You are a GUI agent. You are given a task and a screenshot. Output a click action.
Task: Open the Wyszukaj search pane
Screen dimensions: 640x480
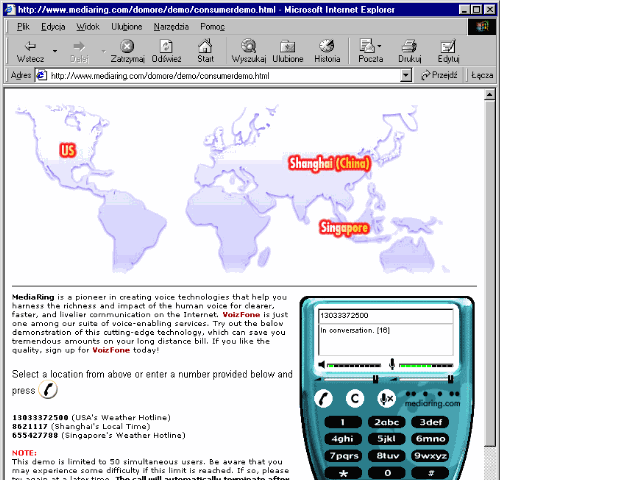tap(249, 51)
